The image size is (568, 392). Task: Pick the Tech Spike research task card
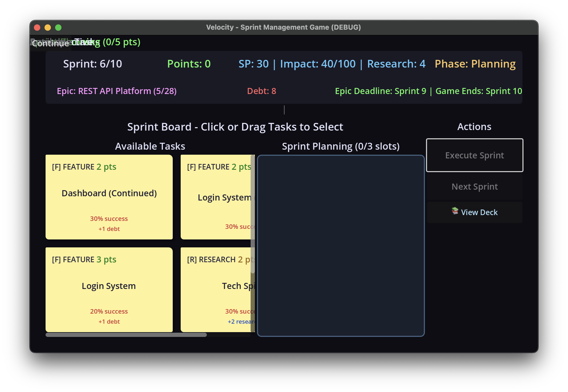(x=216, y=289)
